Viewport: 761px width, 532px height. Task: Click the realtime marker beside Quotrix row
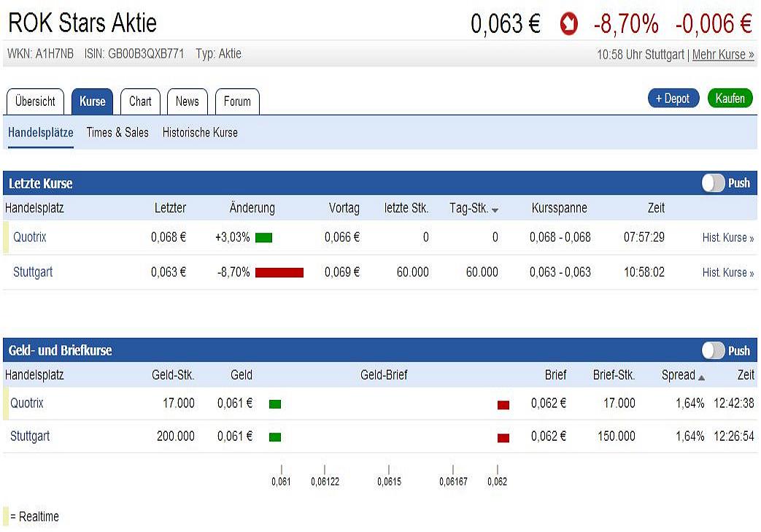pyautogui.click(x=6, y=236)
